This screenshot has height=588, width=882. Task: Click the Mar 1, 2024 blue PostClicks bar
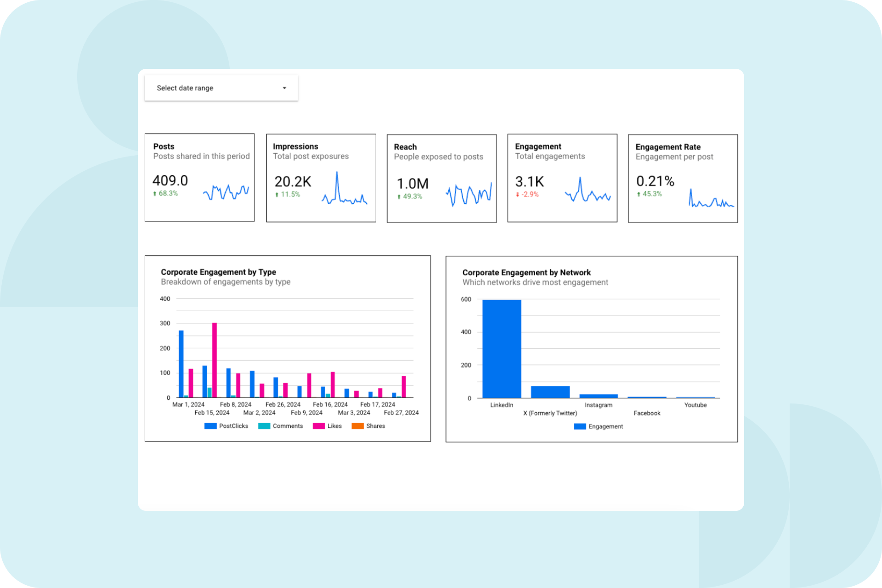tap(181, 364)
